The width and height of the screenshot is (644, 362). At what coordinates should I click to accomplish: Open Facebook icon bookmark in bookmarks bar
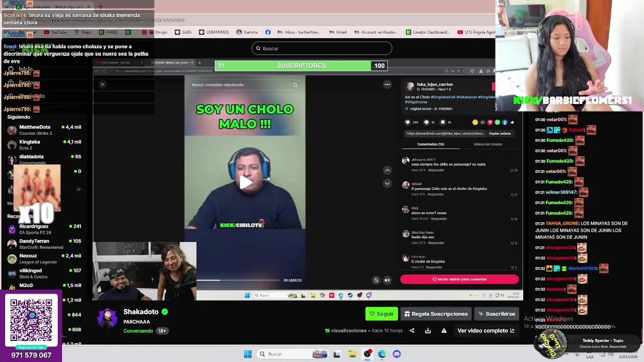click(x=268, y=32)
